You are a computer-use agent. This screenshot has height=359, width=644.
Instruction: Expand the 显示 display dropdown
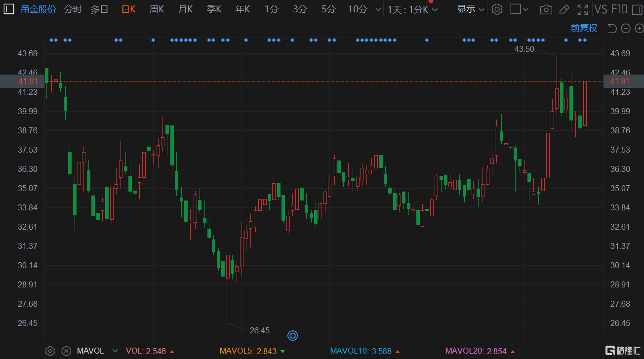coord(471,9)
